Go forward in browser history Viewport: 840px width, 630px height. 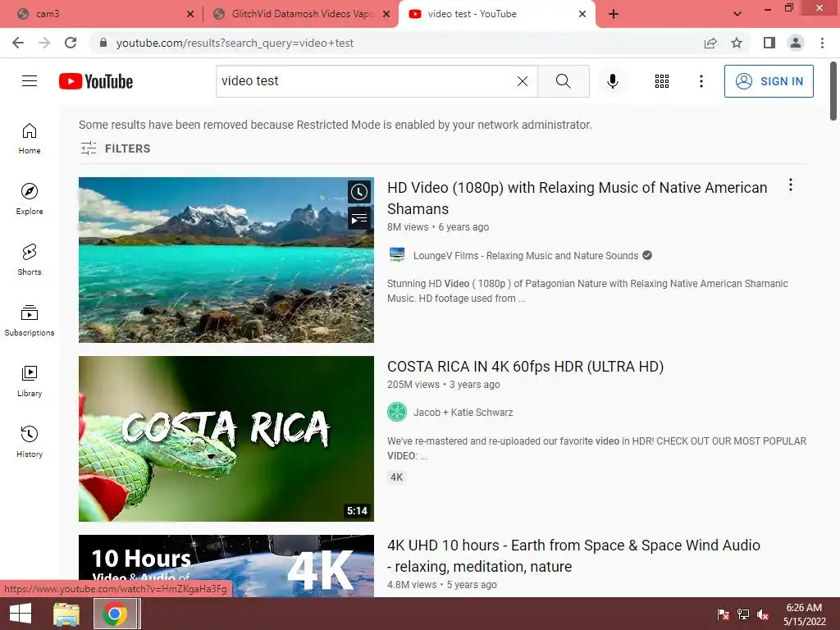pyautogui.click(x=44, y=43)
